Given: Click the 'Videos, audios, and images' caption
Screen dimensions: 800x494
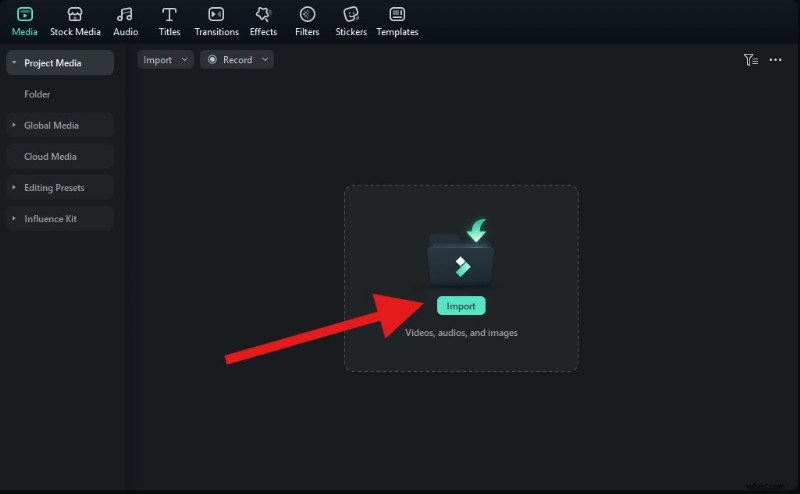Looking at the screenshot, I should 461,333.
